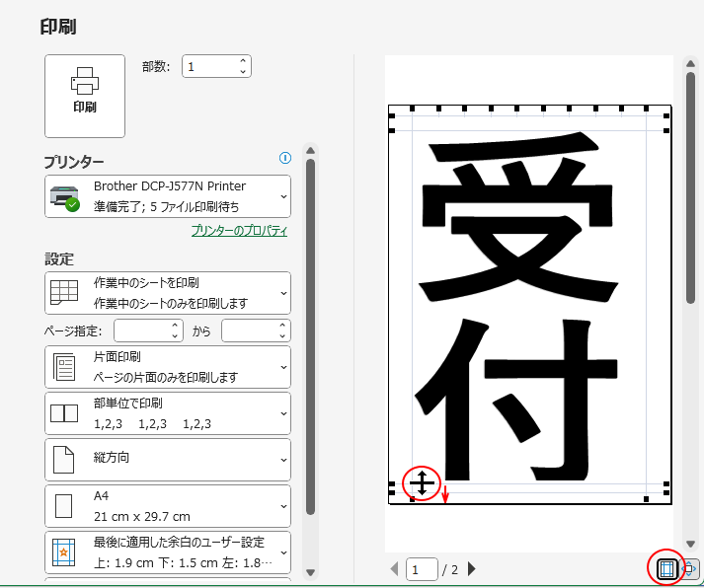Open the プリンターのプロパティ link

pyautogui.click(x=239, y=231)
